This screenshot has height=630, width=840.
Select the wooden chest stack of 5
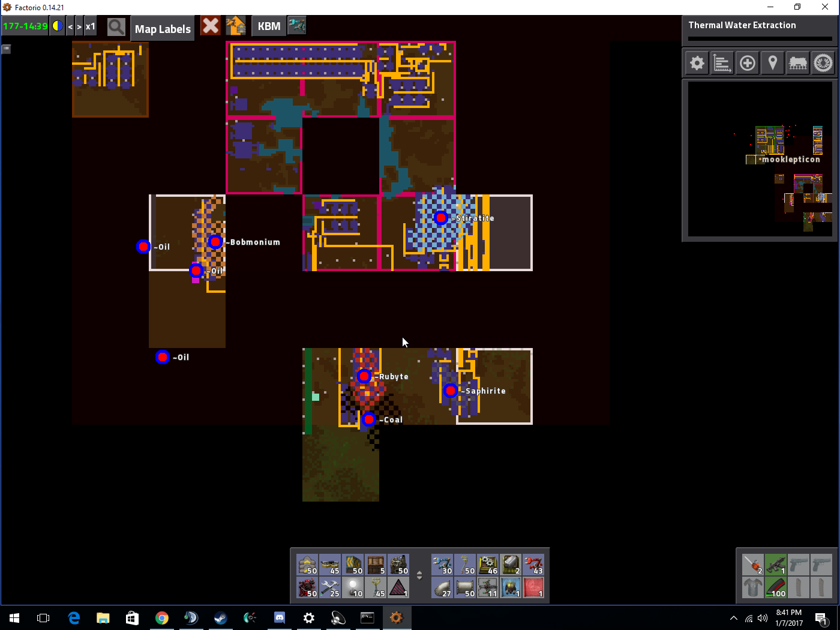[376, 565]
